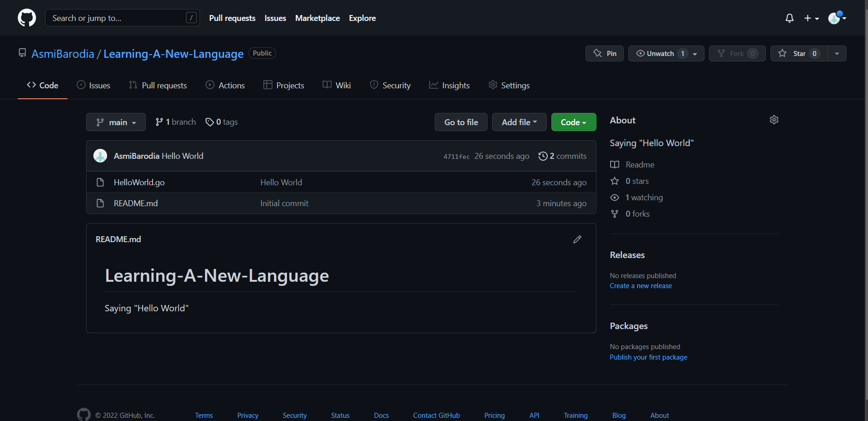868x421 pixels.
Task: Star the repository
Action: click(x=799, y=54)
